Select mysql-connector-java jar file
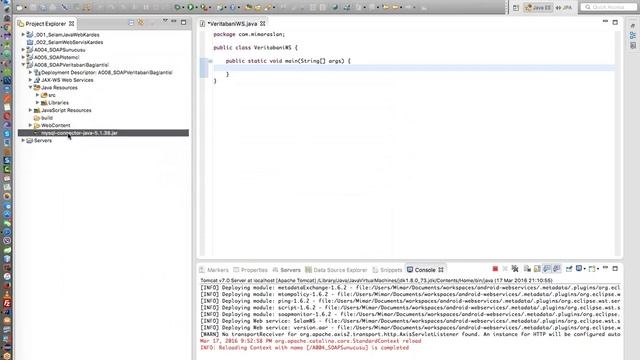Screen dimensions: 640x360 pos(79,133)
